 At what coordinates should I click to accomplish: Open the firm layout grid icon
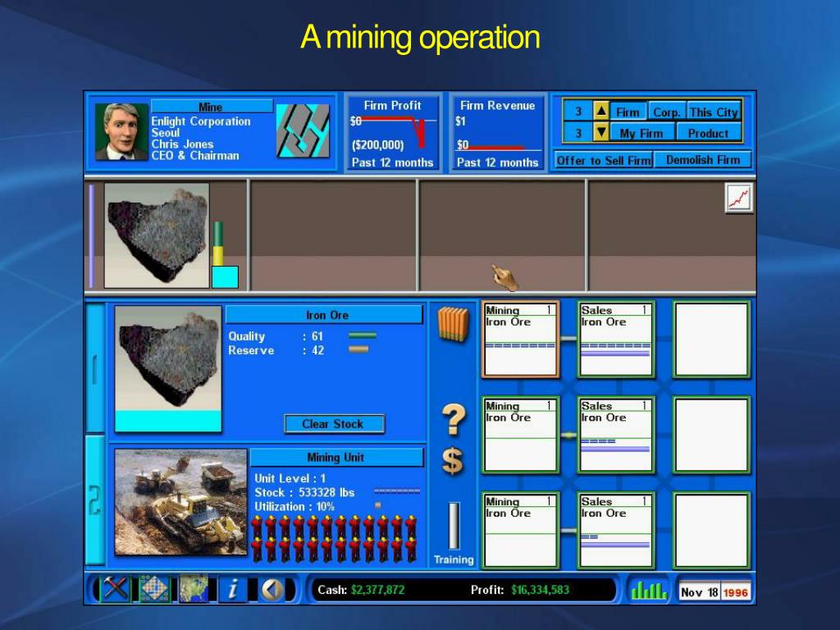153,589
